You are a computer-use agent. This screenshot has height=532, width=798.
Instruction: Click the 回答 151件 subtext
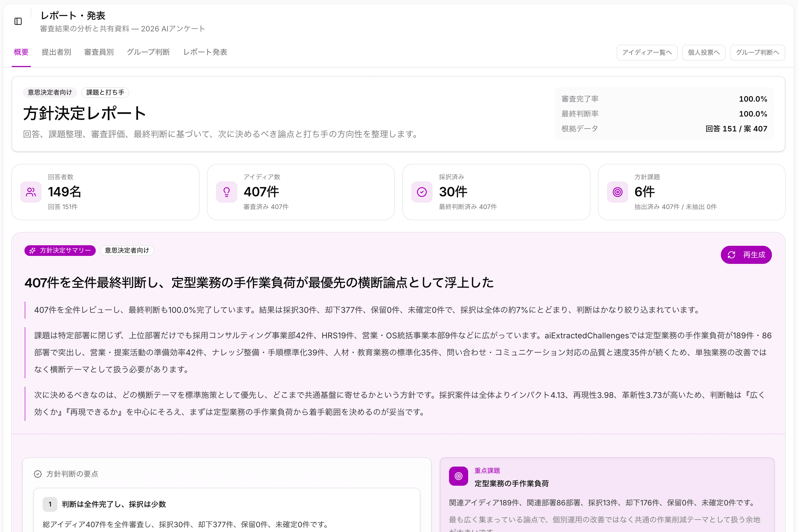pyautogui.click(x=63, y=207)
